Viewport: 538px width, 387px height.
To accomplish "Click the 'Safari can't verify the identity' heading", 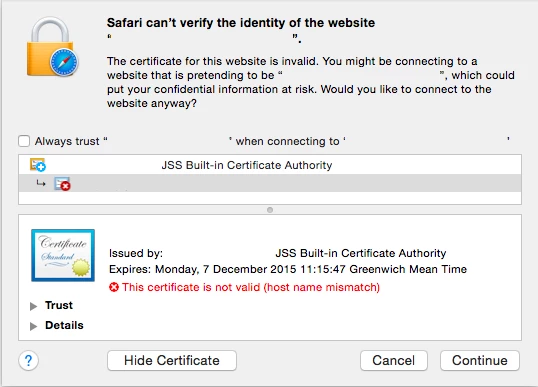I will pyautogui.click(x=241, y=23).
